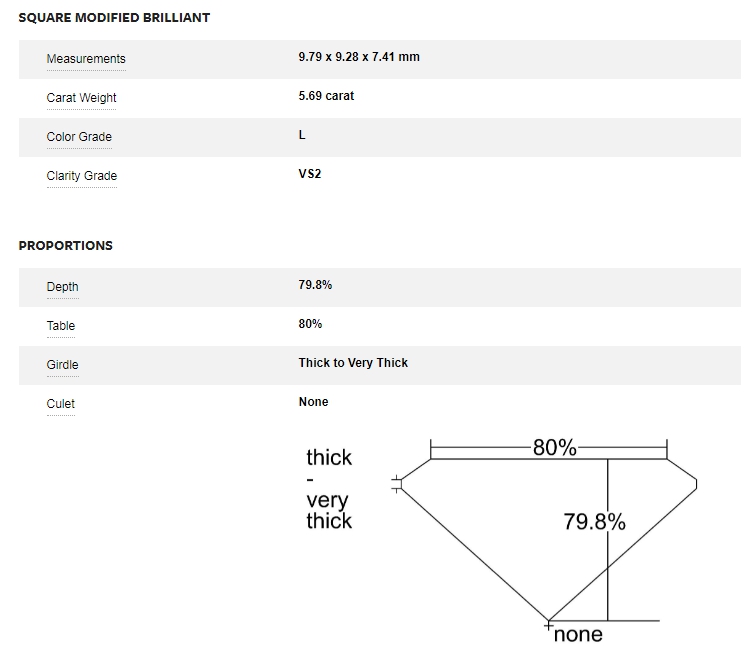Click the Measurements label link

[86, 59]
